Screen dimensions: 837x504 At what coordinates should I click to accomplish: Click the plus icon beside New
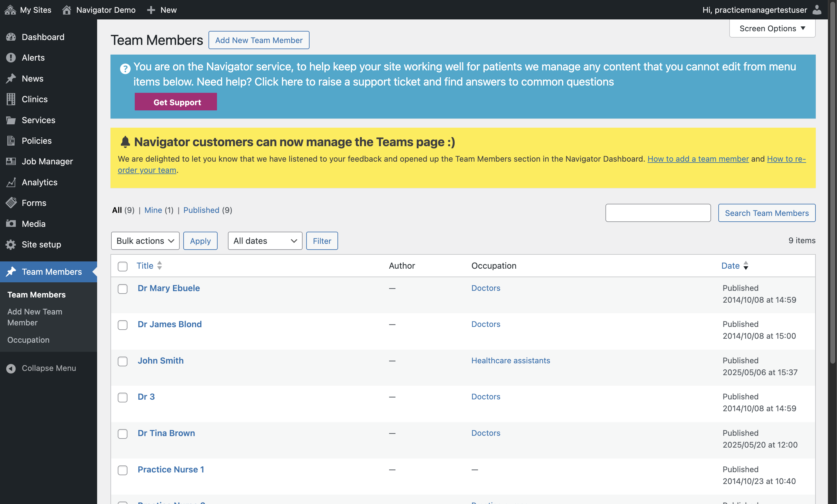[x=151, y=10]
